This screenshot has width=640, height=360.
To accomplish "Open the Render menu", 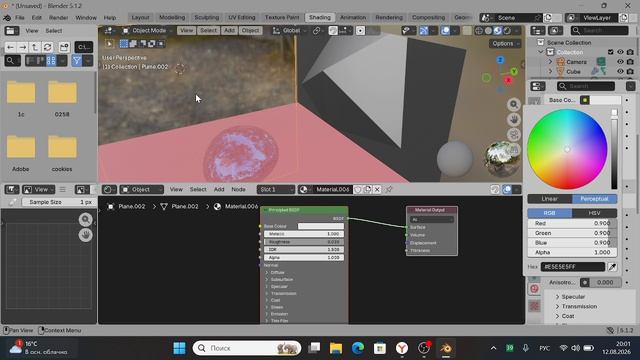I will pyautogui.click(x=58, y=18).
